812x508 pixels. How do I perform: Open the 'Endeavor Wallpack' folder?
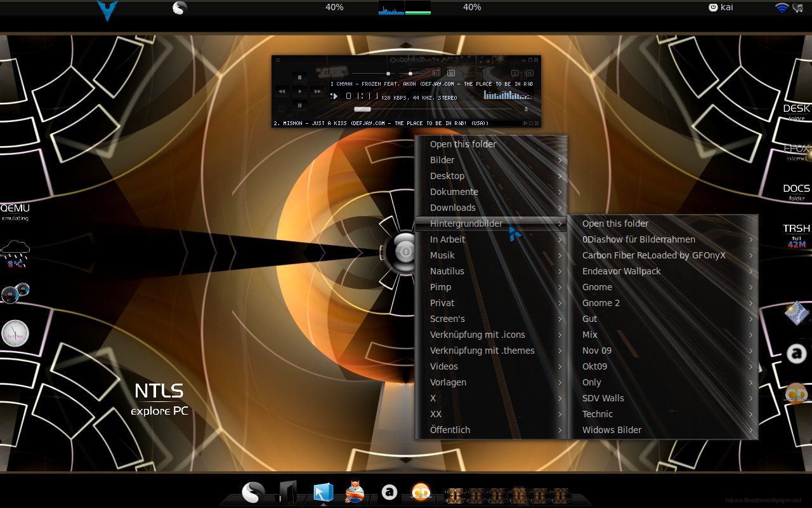pos(663,271)
